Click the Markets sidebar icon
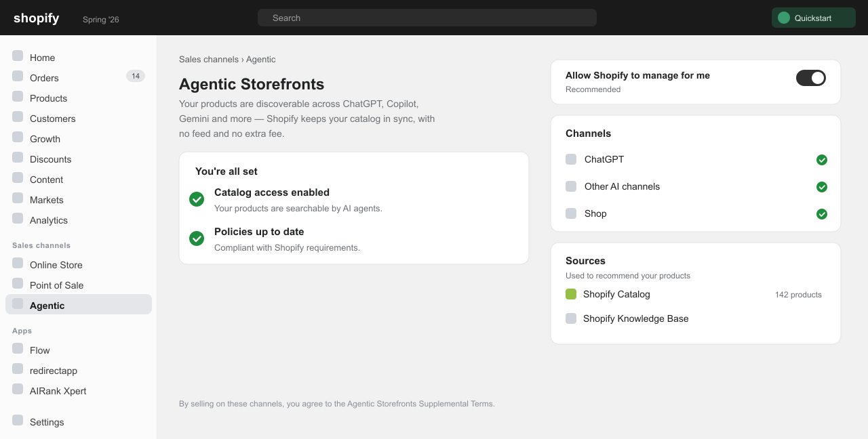Screen dimensions: 868x439 (x=18, y=198)
